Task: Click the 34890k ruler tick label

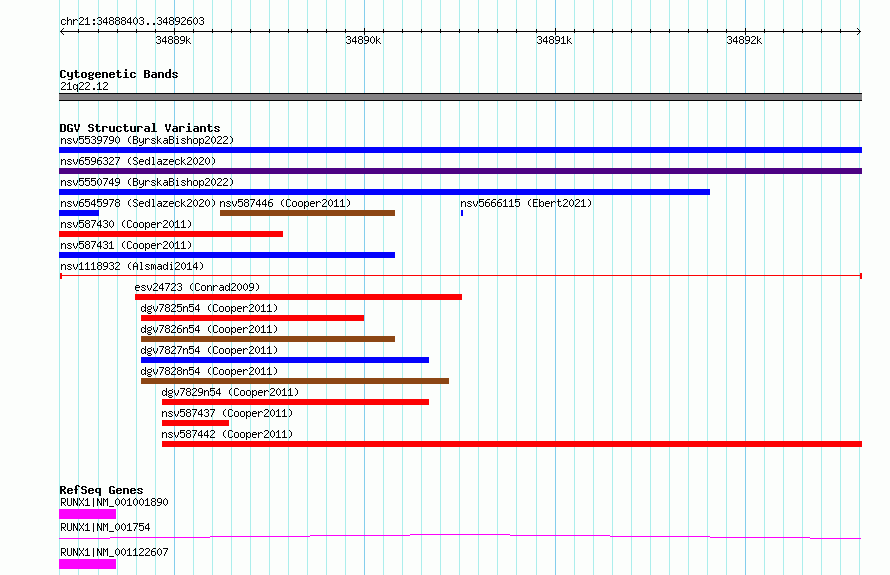Action: point(363,40)
